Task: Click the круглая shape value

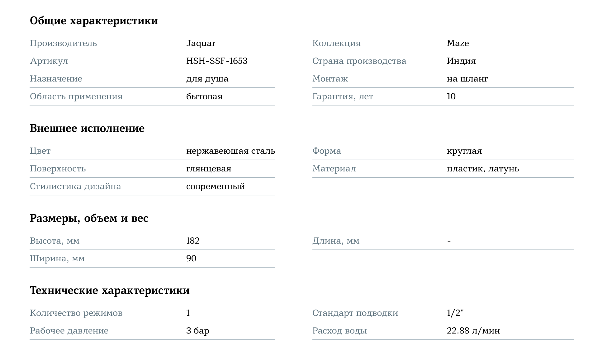Action: (464, 151)
